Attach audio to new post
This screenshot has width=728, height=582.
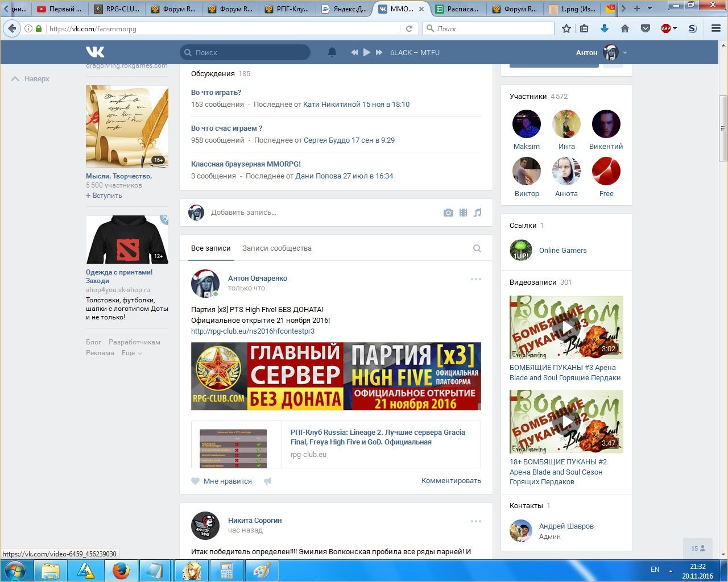coord(478,213)
